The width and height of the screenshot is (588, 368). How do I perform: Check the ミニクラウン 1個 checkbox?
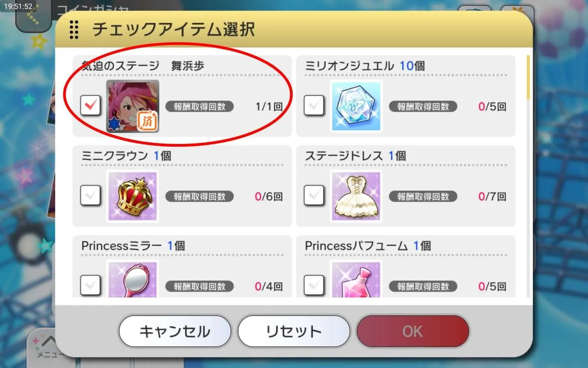[90, 196]
